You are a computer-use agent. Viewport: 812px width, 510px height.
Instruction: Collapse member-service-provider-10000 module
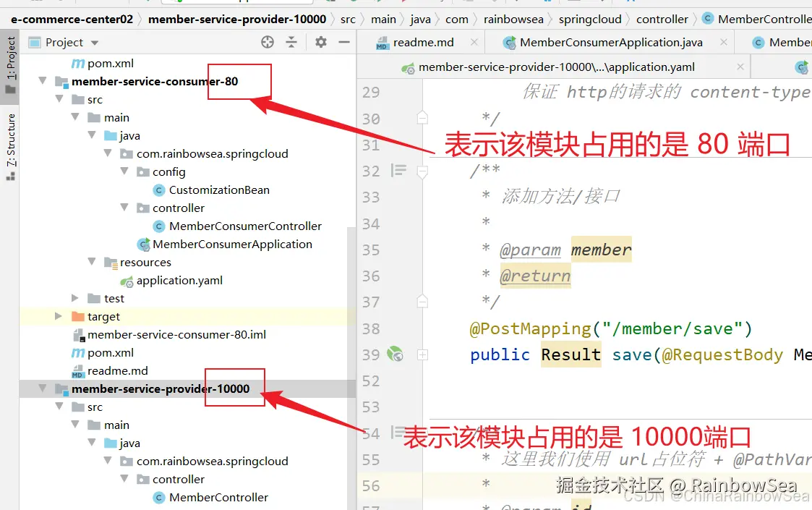pyautogui.click(x=43, y=388)
